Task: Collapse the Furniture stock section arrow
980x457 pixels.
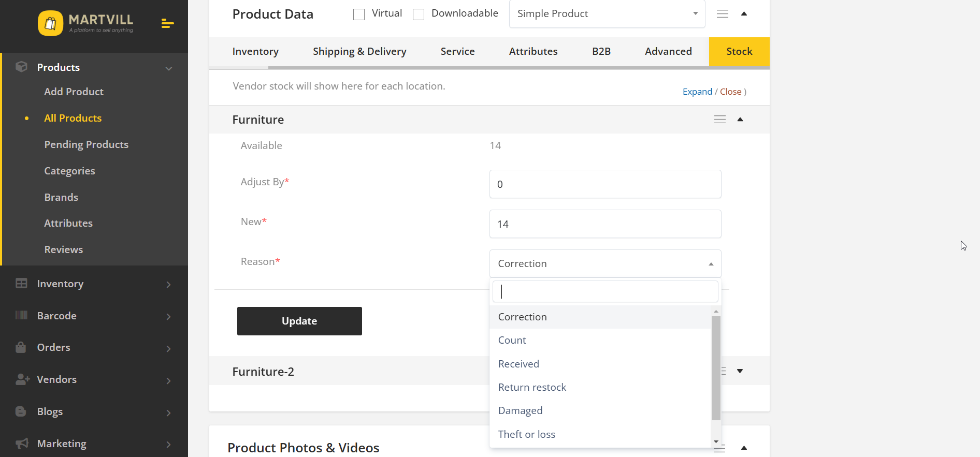Action: [740, 120]
